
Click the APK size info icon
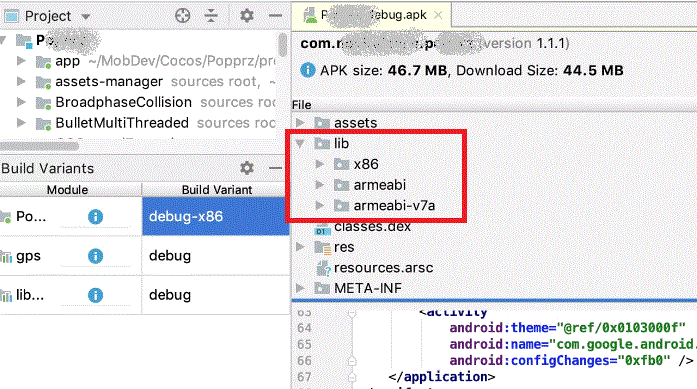pos(308,70)
